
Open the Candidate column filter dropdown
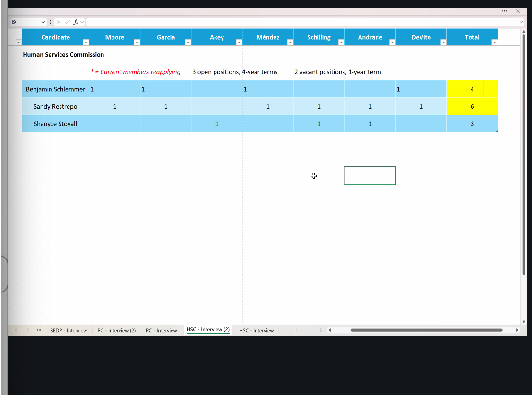(x=86, y=43)
